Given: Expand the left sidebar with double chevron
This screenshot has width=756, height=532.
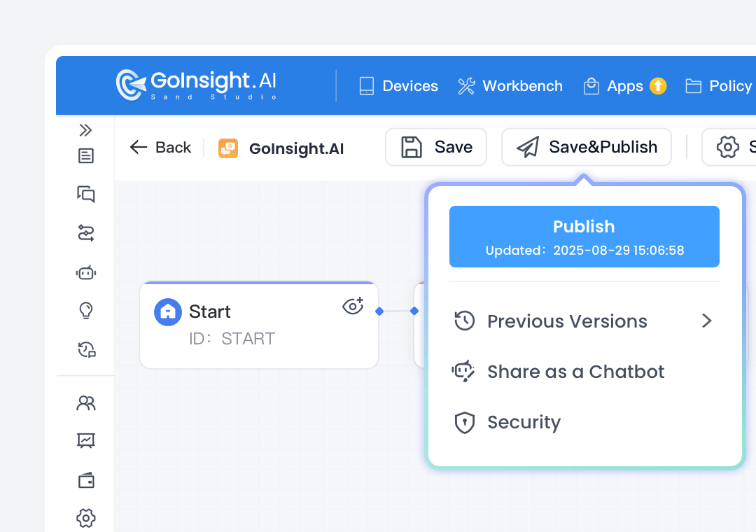Looking at the screenshot, I should pos(85,130).
